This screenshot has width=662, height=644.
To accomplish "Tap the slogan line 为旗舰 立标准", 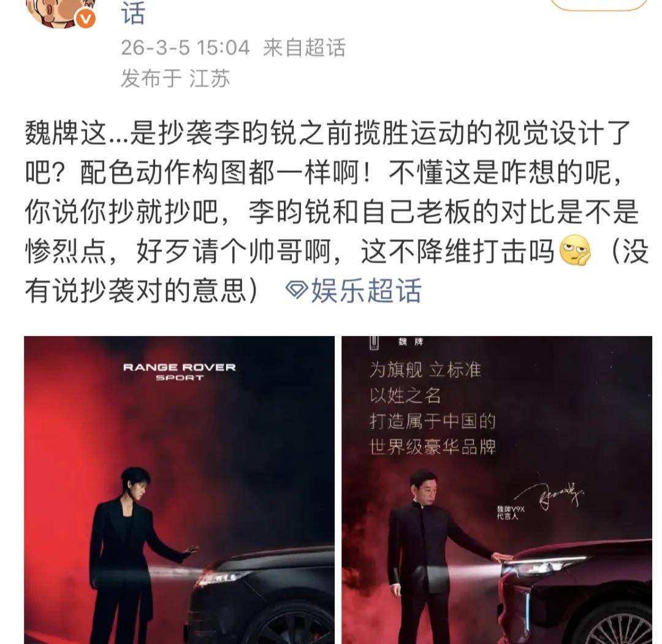I will tap(425, 370).
